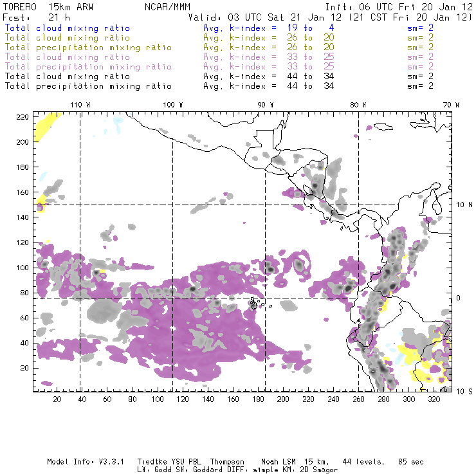Click the 90 W longitude label
This screenshot has height=476, width=476.
(x=266, y=105)
